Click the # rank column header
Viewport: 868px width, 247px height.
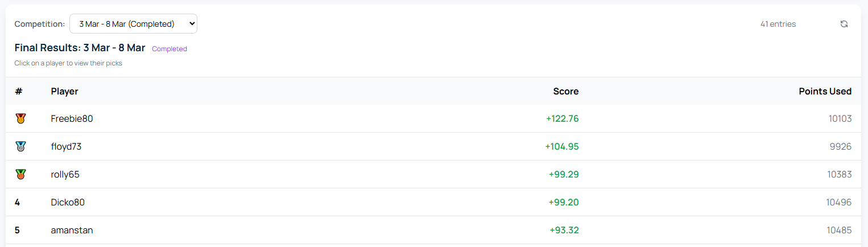[18, 91]
